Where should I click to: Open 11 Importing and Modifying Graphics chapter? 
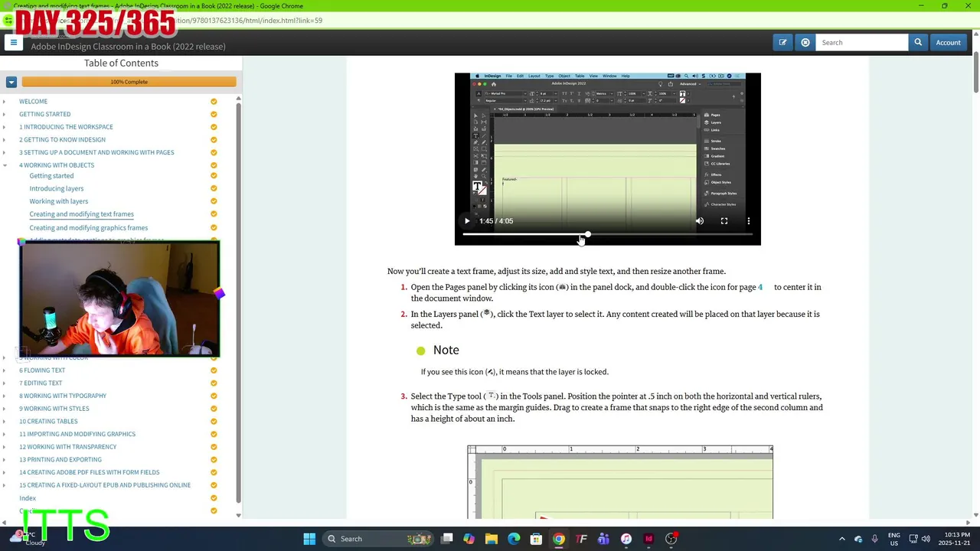(x=77, y=434)
